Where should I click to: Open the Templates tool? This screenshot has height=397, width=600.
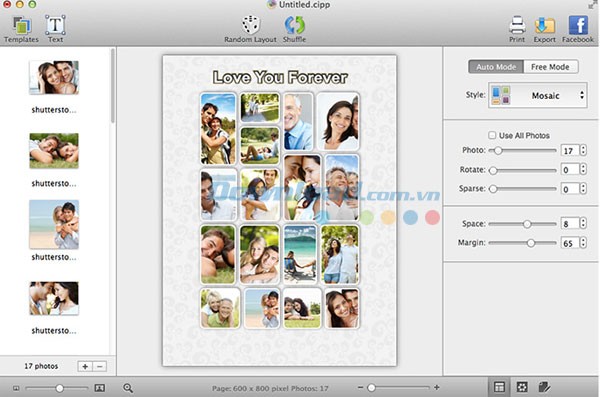click(21, 29)
